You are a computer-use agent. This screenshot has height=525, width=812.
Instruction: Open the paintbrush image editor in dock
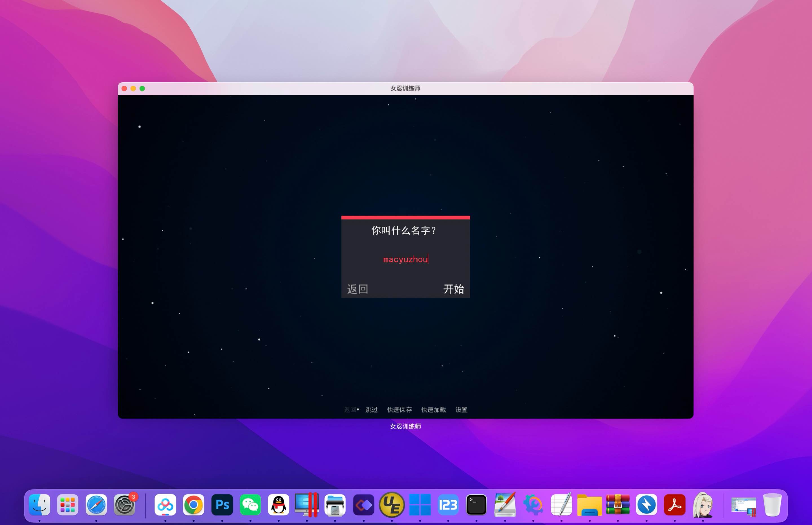(505, 504)
